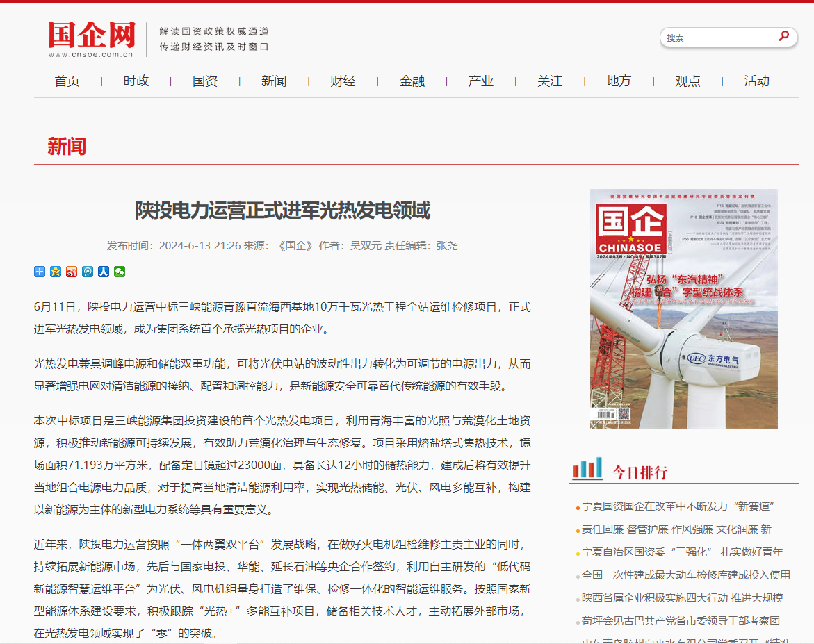Open the 金融 menu item

(x=412, y=81)
